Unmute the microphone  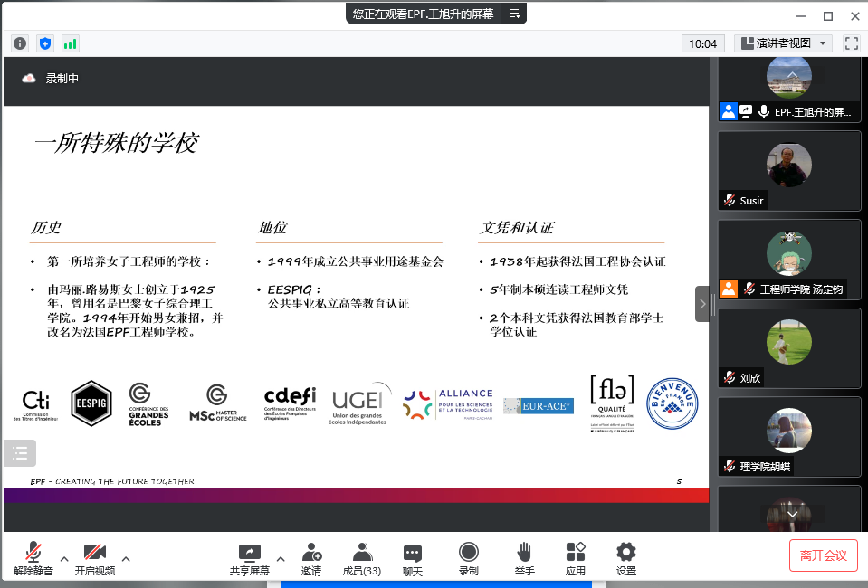(x=33, y=558)
